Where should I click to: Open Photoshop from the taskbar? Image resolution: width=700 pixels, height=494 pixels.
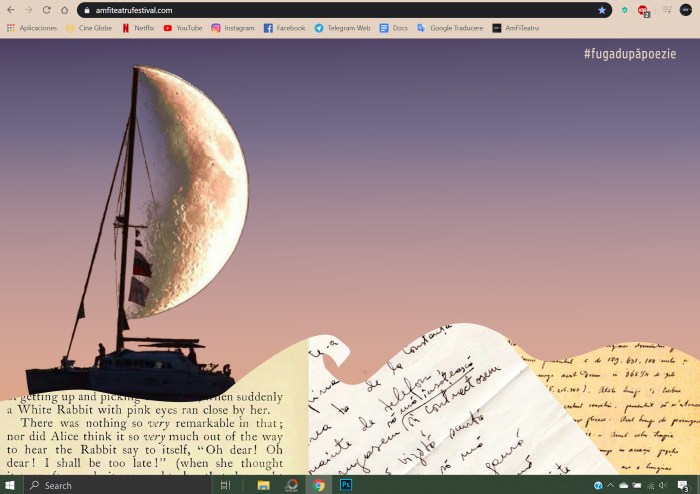pos(346,485)
